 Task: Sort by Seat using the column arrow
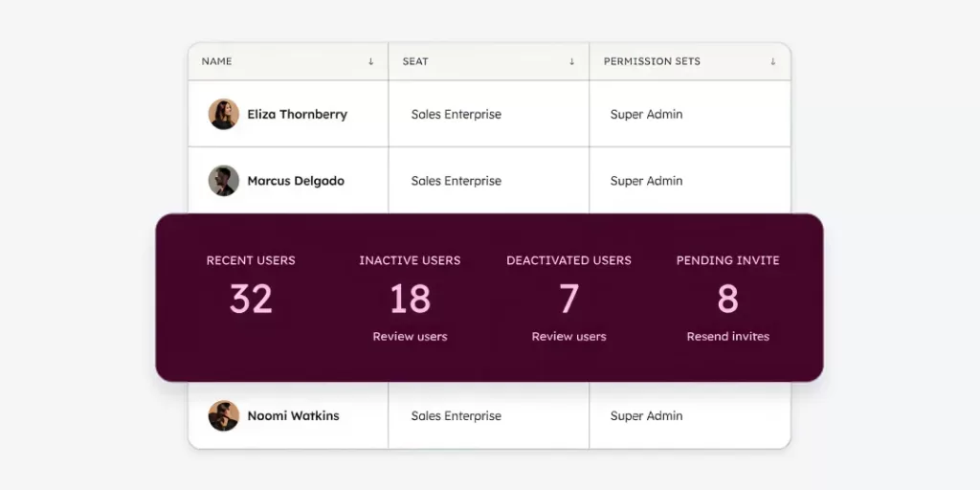[572, 62]
